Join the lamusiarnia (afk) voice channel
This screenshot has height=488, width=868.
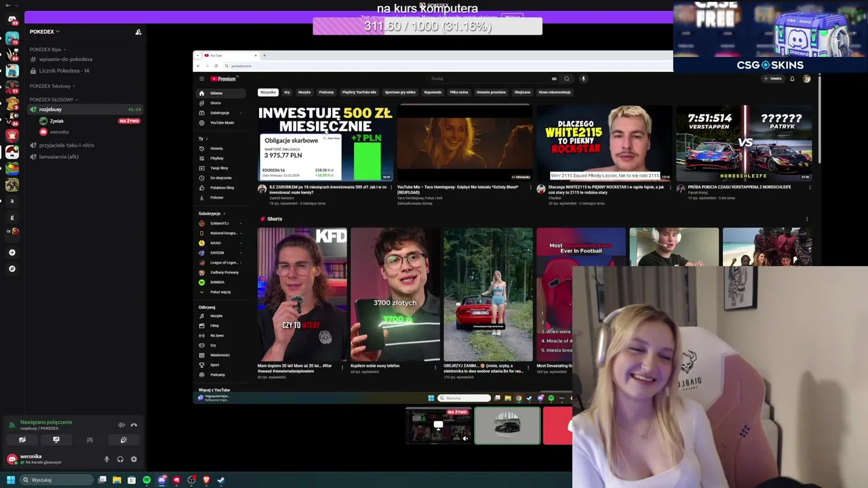(x=59, y=157)
